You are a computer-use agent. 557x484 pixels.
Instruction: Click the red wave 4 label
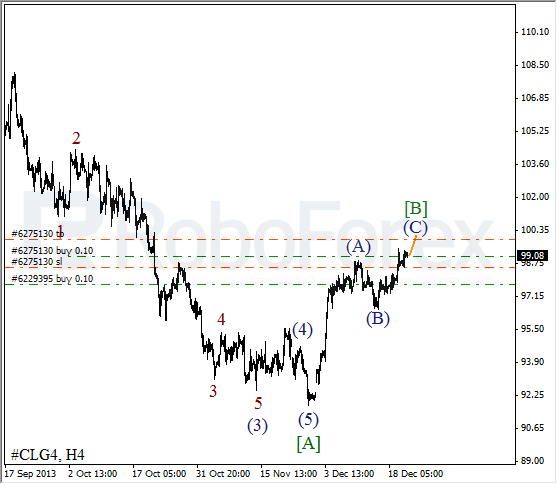tap(221, 319)
